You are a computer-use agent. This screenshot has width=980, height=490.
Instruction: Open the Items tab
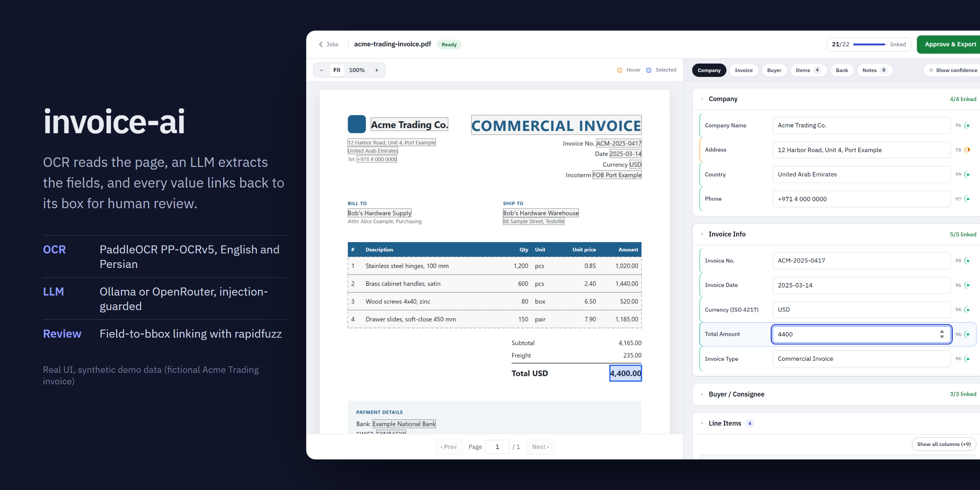click(x=808, y=70)
